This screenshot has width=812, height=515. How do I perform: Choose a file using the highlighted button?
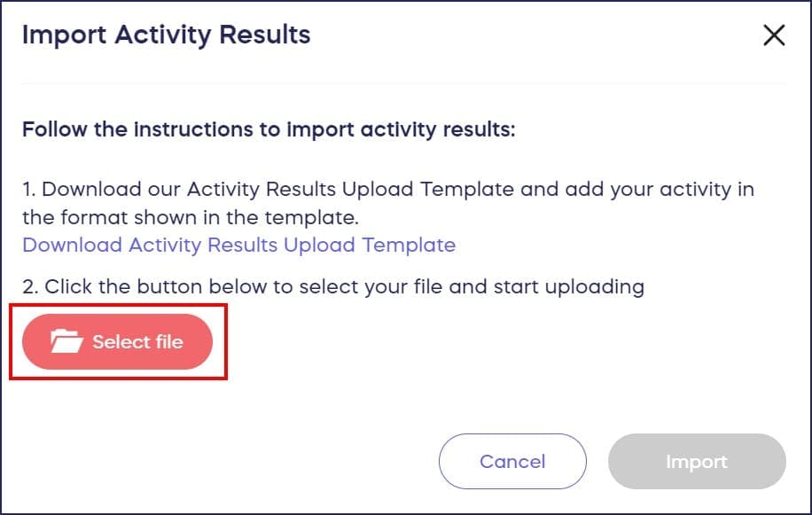[119, 342]
